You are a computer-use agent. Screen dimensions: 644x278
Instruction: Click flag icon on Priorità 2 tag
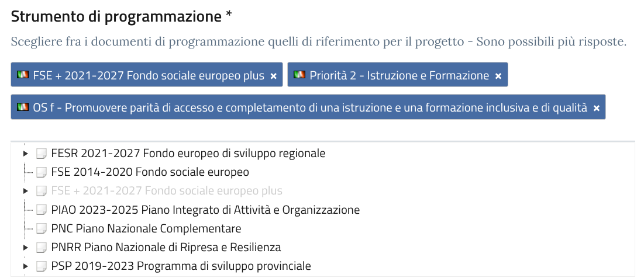click(x=299, y=75)
